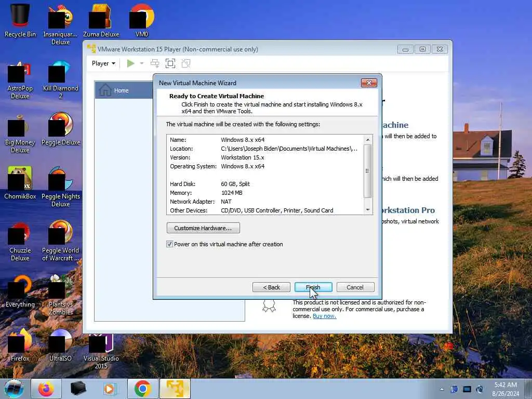Screen dimensions: 532x399
Task: Click the taskbar clock showing 5:42 AM
Action: click(x=506, y=389)
